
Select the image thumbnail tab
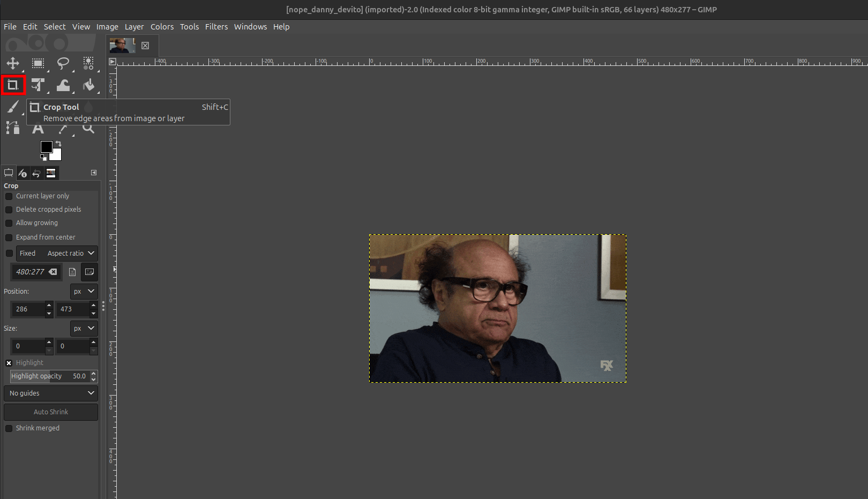coord(123,46)
